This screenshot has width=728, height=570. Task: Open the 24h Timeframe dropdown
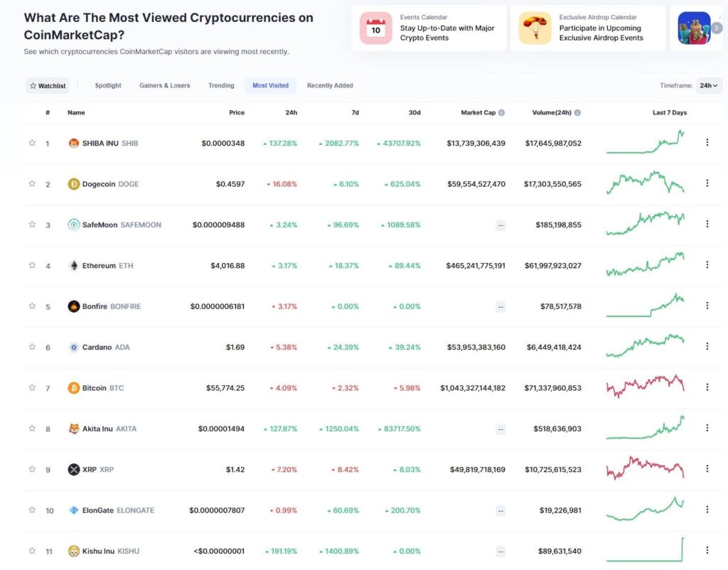click(709, 86)
